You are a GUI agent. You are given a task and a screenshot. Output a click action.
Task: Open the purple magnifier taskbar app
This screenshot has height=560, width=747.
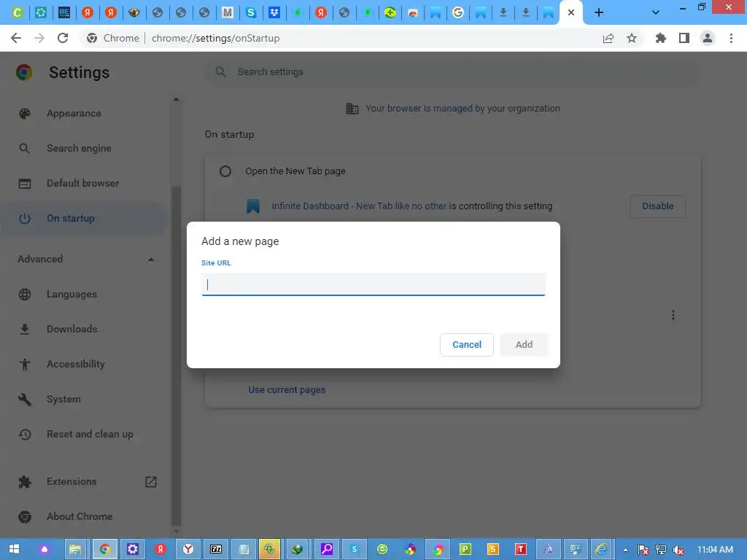[x=326, y=550]
